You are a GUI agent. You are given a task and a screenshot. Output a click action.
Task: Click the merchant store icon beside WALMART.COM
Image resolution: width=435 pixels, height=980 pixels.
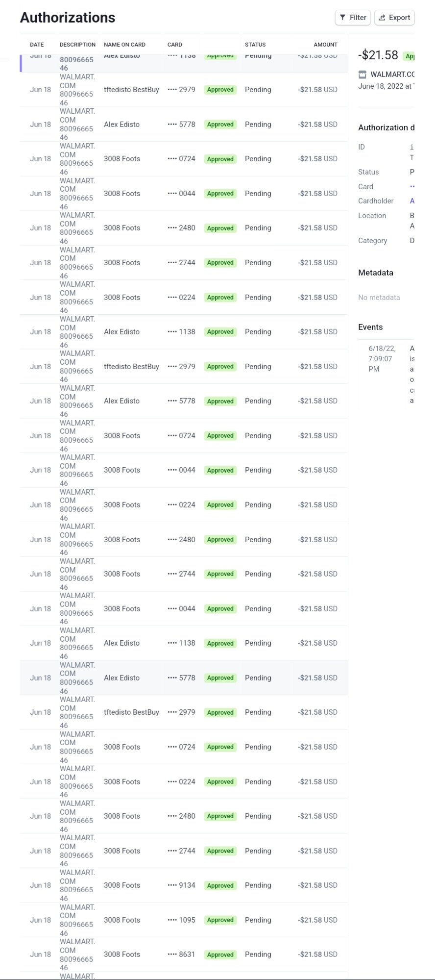(362, 75)
